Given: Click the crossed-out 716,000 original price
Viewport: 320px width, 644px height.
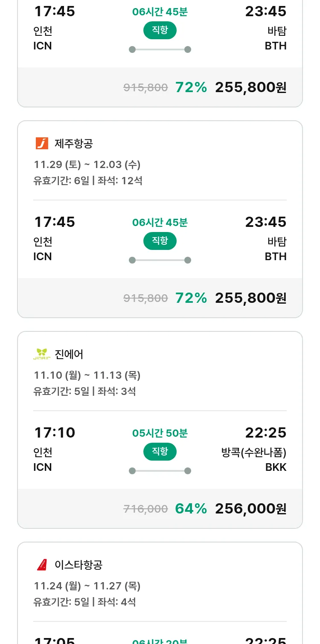Looking at the screenshot, I should click(x=145, y=508).
